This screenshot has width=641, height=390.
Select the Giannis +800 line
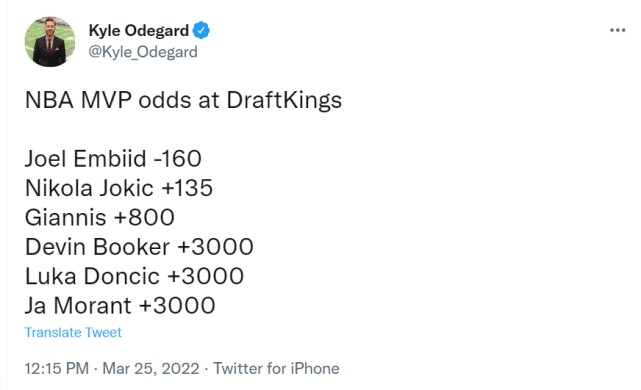[x=100, y=217]
